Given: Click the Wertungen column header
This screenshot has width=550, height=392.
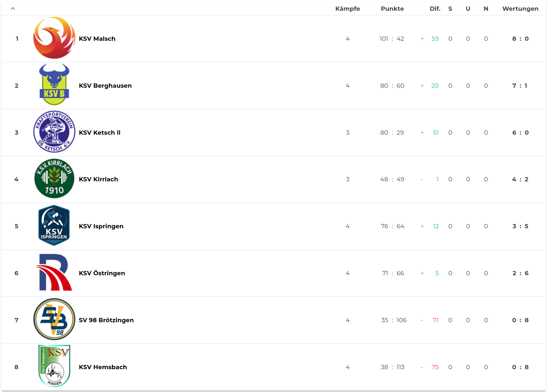Looking at the screenshot, I should coord(520,9).
